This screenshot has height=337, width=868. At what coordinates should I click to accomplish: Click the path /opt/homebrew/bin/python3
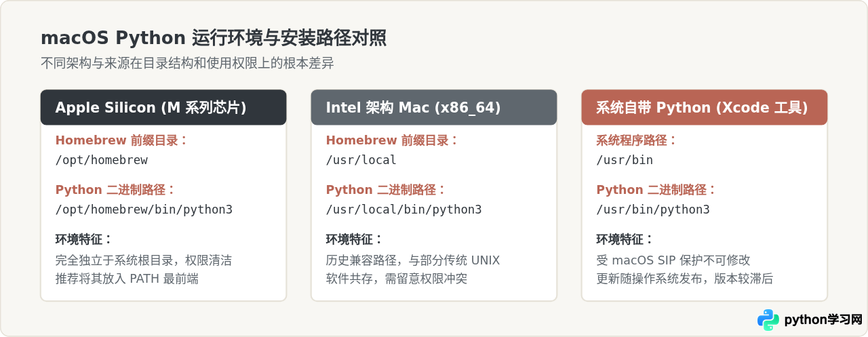click(144, 210)
